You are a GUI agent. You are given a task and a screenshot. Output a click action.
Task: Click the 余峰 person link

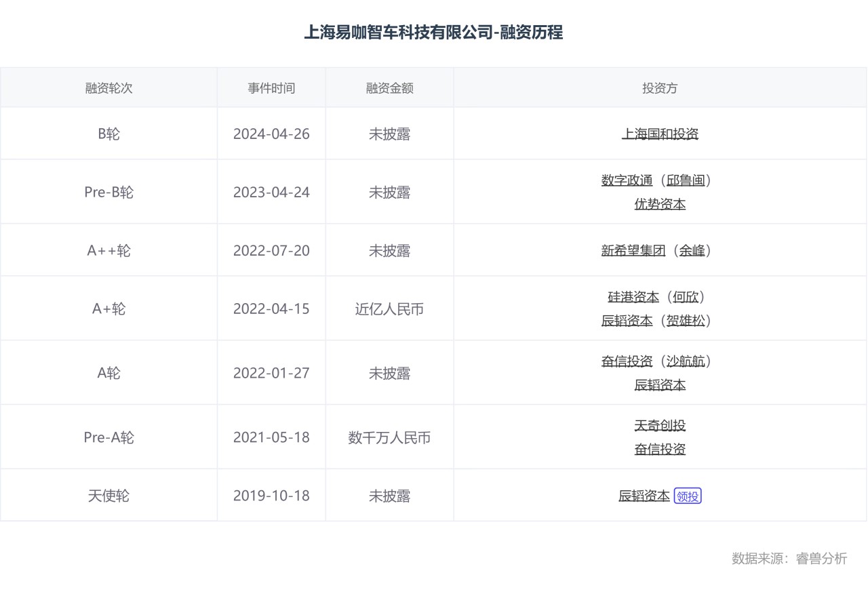click(692, 251)
